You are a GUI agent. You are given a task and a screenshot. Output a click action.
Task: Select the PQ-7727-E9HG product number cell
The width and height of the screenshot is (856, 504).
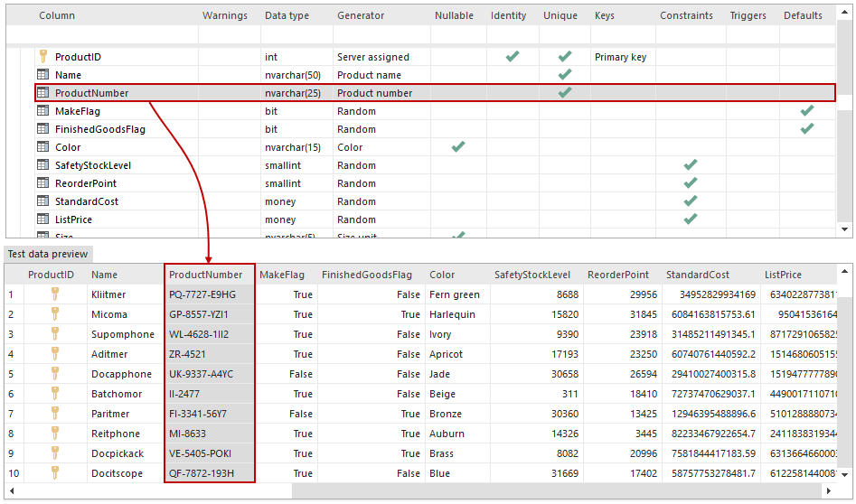202,294
